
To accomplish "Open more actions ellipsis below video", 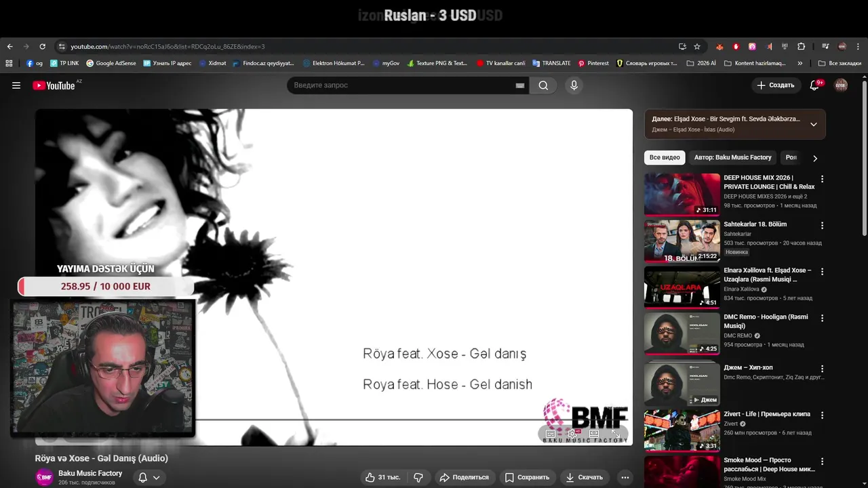I will 625,477.
